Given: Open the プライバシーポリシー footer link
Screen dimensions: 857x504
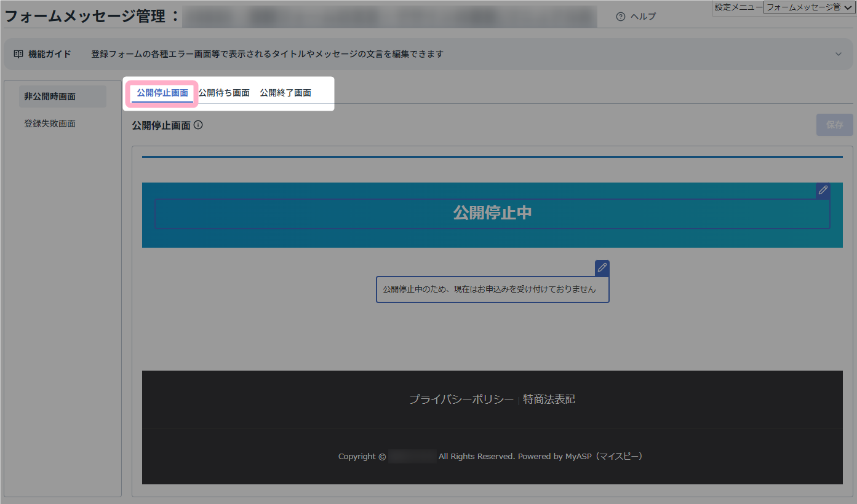Looking at the screenshot, I should pyautogui.click(x=461, y=400).
